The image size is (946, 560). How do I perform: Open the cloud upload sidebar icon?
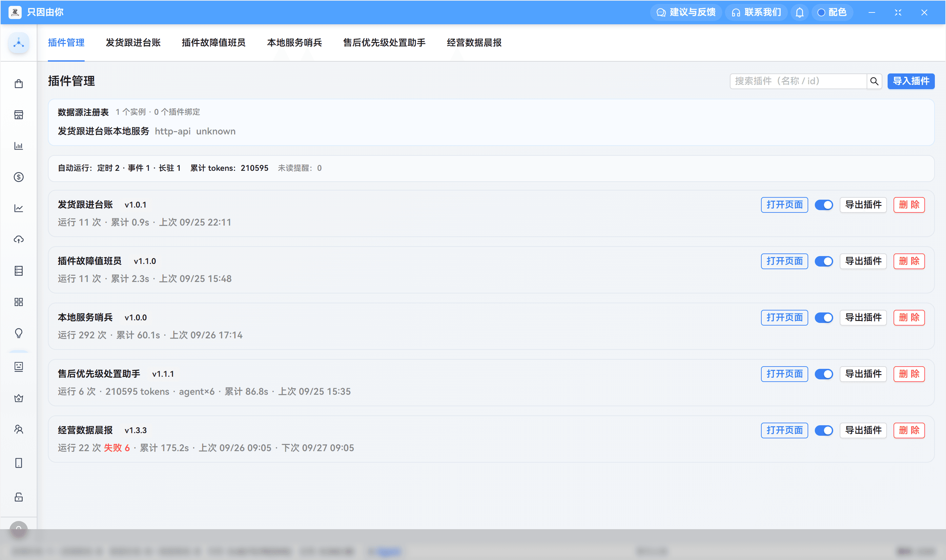tap(18, 240)
